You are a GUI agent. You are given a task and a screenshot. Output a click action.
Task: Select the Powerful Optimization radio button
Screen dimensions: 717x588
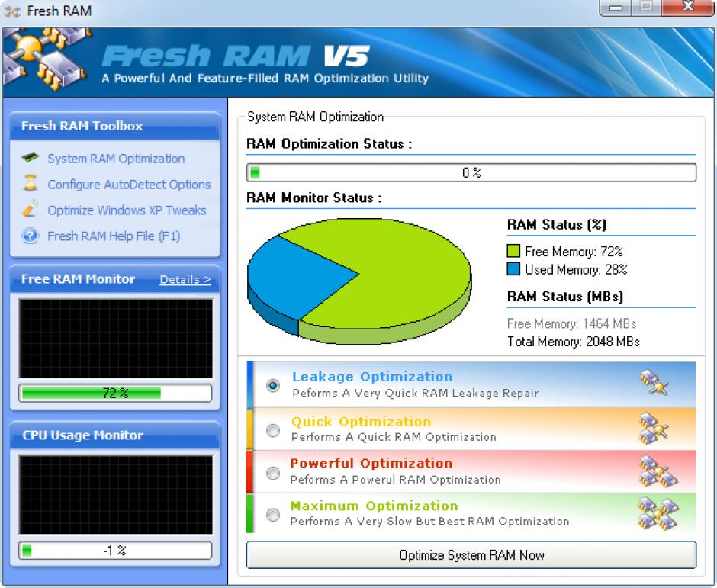pyautogui.click(x=273, y=473)
